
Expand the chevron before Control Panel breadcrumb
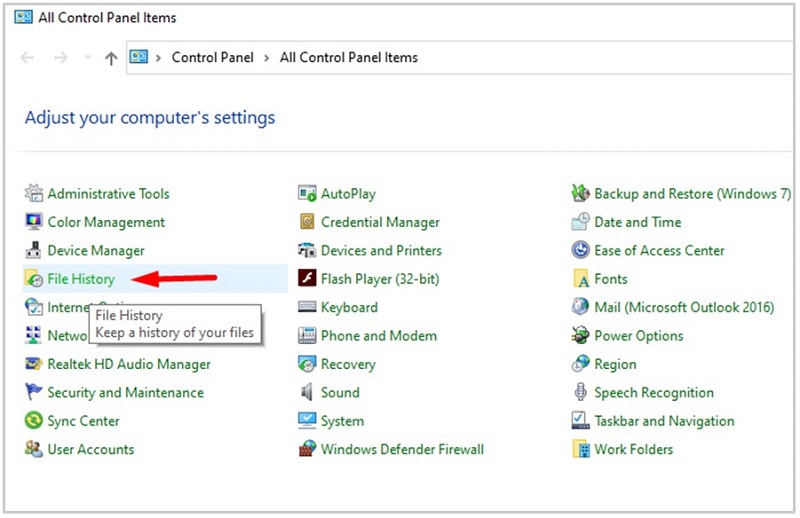159,58
